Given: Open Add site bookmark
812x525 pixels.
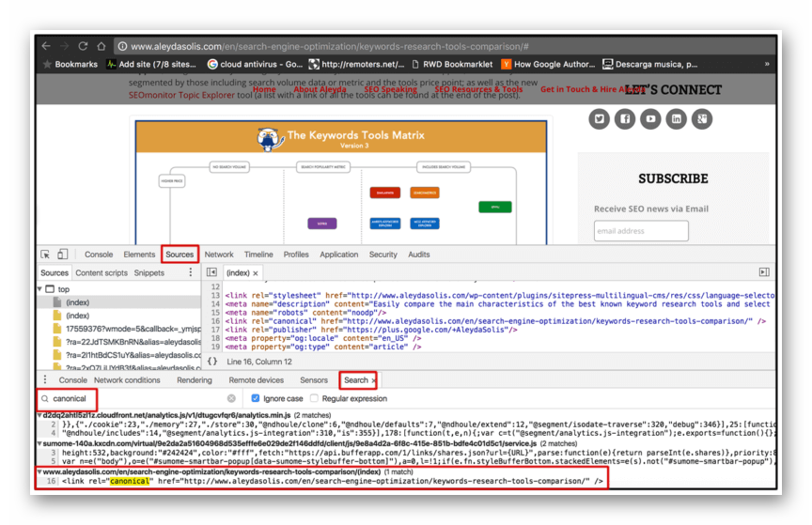Looking at the screenshot, I should [151, 64].
